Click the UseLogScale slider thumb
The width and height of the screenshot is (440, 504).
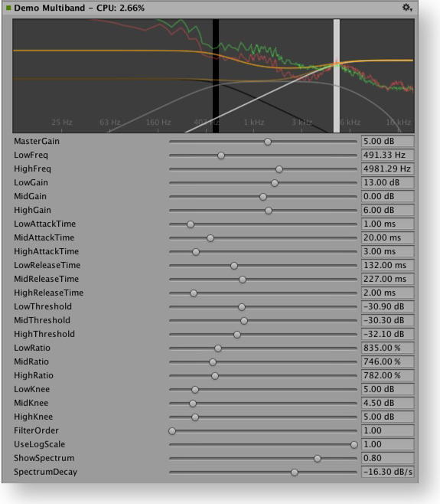(x=354, y=445)
